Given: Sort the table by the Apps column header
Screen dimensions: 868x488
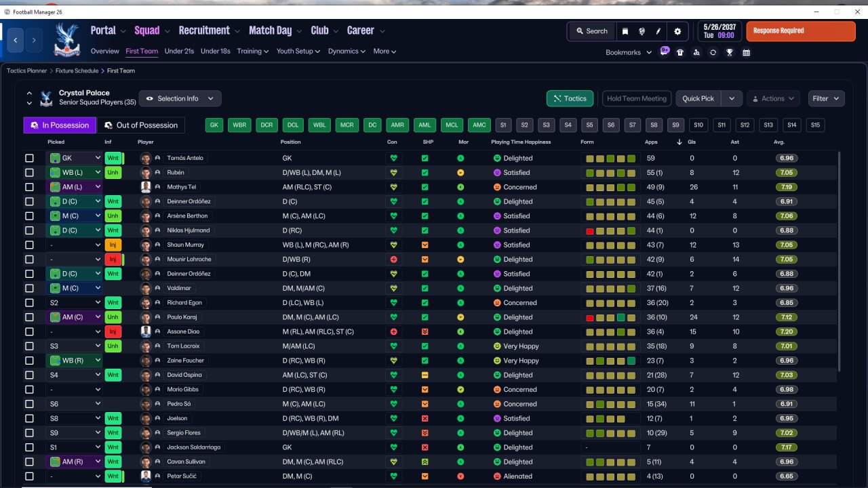Looking at the screenshot, I should (651, 142).
